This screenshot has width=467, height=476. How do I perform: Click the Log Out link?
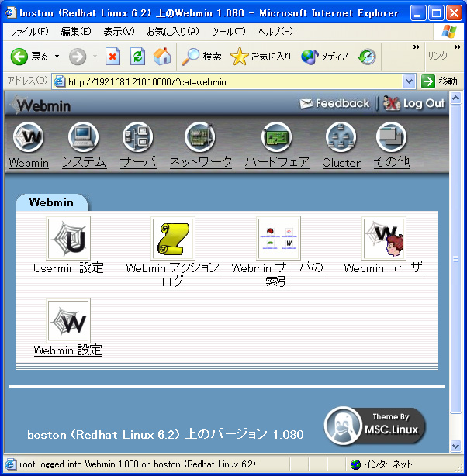click(x=414, y=104)
